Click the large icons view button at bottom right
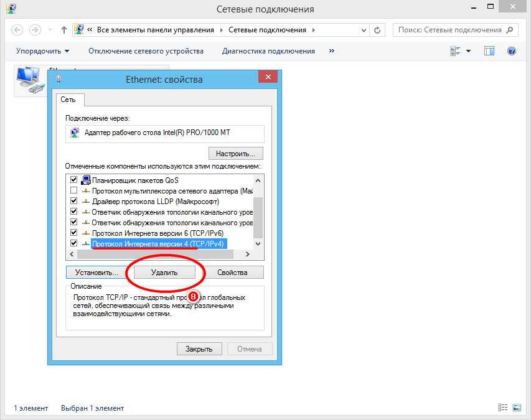Image resolution: width=531 pixels, height=420 pixels. coord(516,408)
